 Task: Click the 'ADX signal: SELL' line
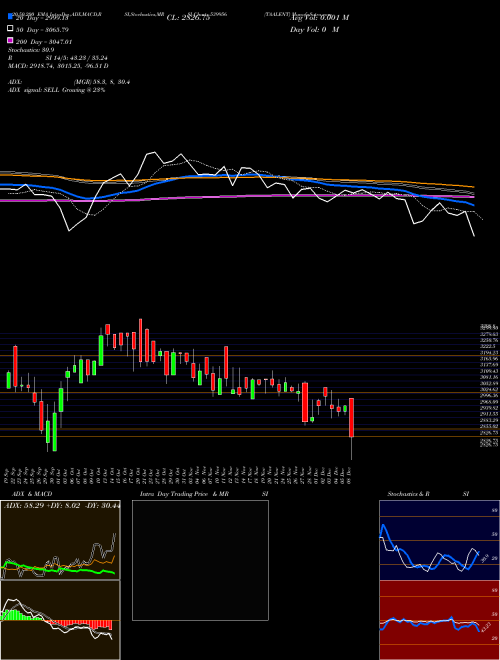pyautogui.click(x=56, y=90)
